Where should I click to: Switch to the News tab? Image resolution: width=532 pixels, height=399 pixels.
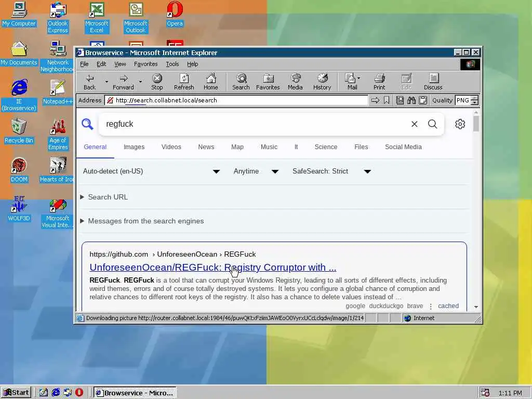[x=206, y=147]
